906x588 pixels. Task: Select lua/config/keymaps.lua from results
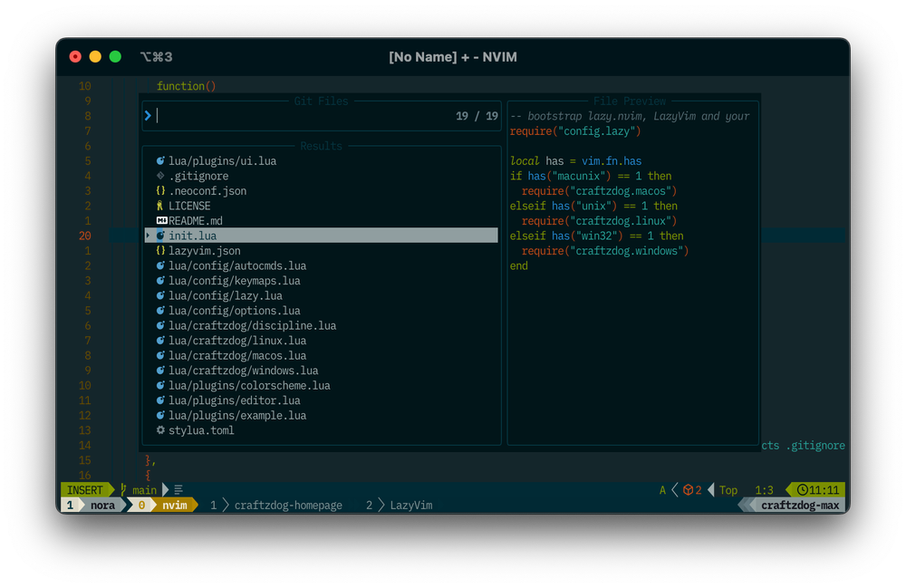(x=237, y=280)
